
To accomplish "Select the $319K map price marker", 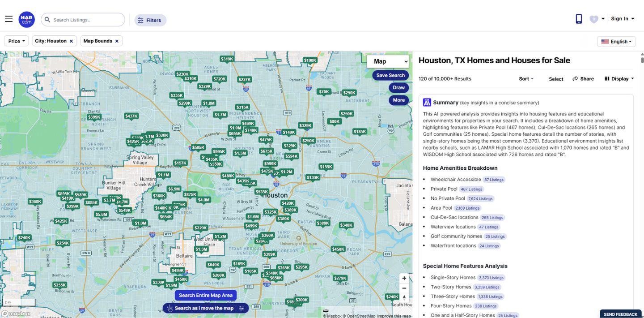I will click(227, 59).
